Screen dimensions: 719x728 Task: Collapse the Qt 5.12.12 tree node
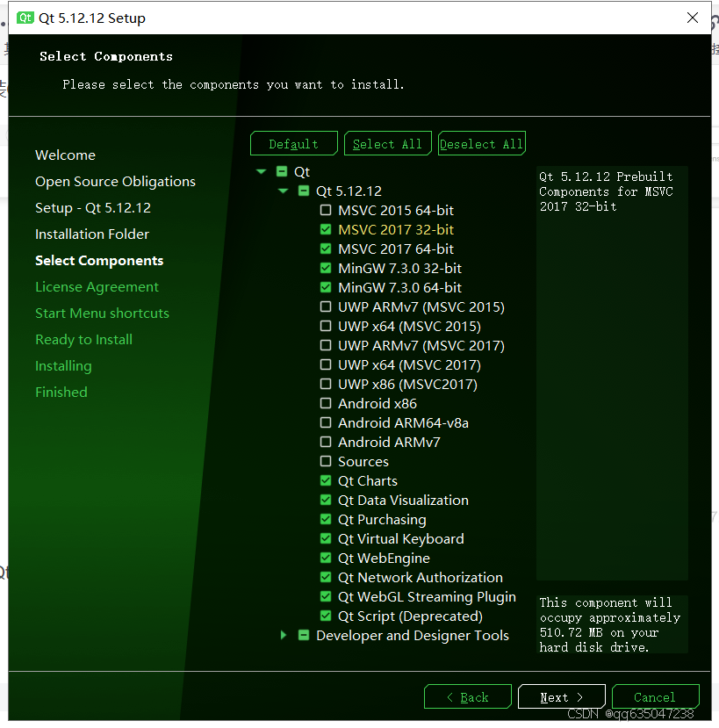284,191
